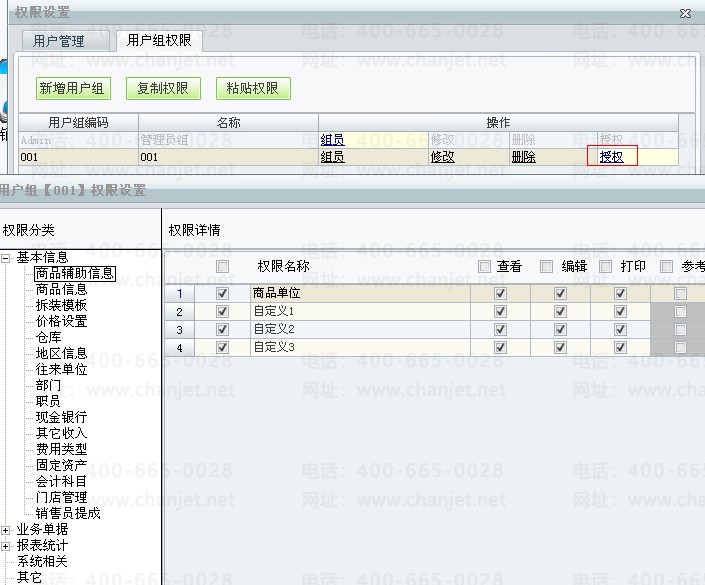705x585 pixels.
Task: Expand the 业务单据 tree node
Action: pyautogui.click(x=6, y=530)
